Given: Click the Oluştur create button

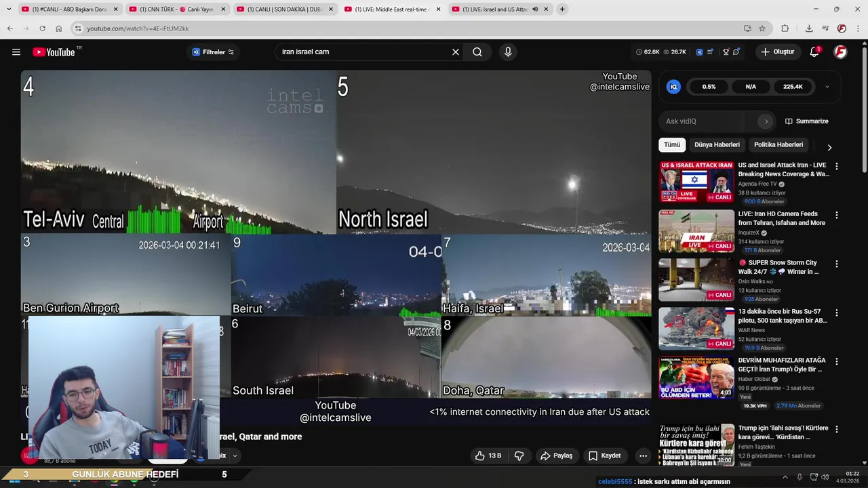Looking at the screenshot, I should click(x=778, y=52).
